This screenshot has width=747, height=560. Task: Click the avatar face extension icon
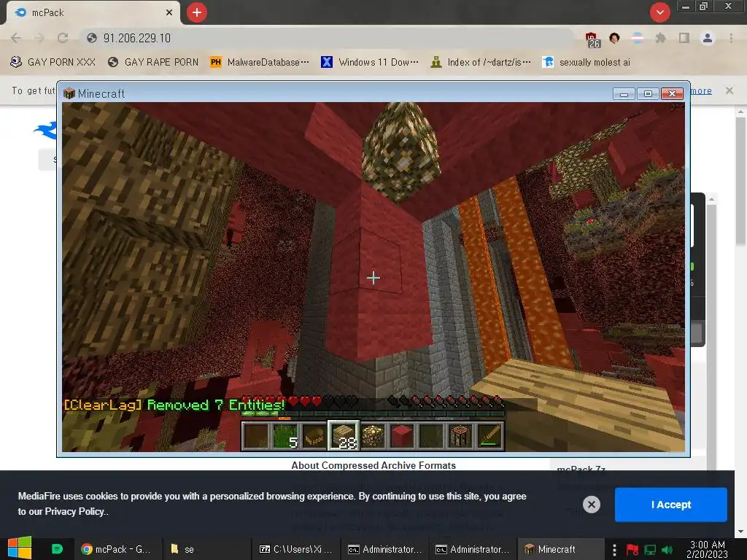click(x=614, y=38)
